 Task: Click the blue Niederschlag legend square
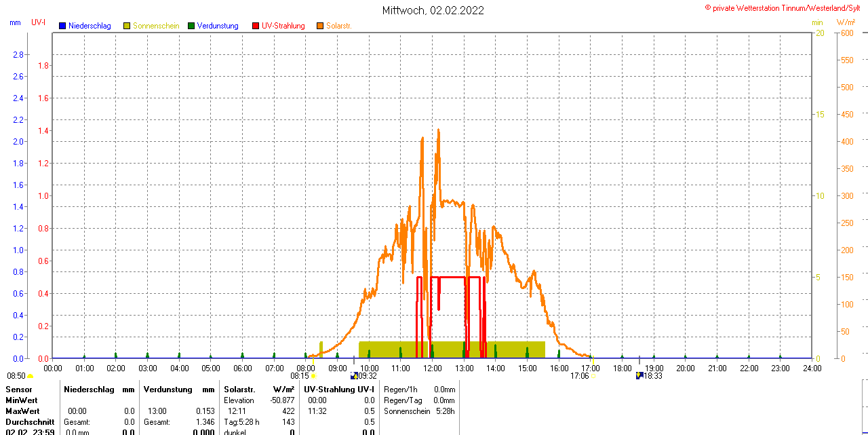62,26
